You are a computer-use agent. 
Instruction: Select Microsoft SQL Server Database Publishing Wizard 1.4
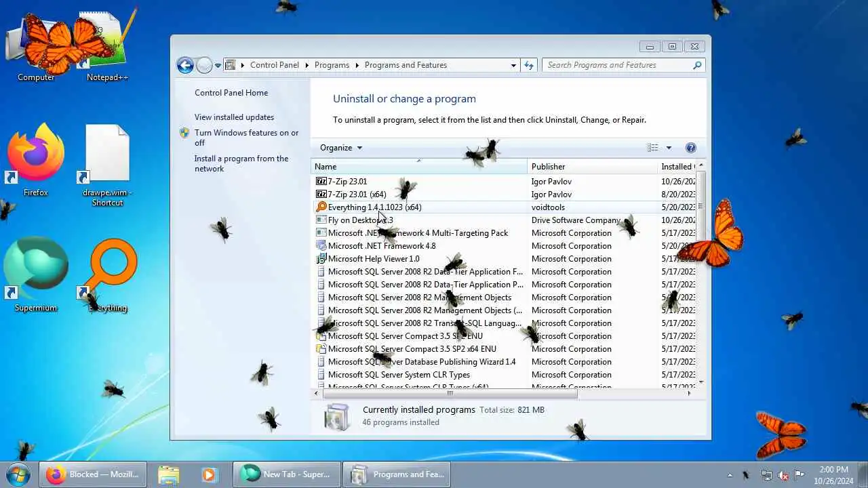tap(504, 362)
